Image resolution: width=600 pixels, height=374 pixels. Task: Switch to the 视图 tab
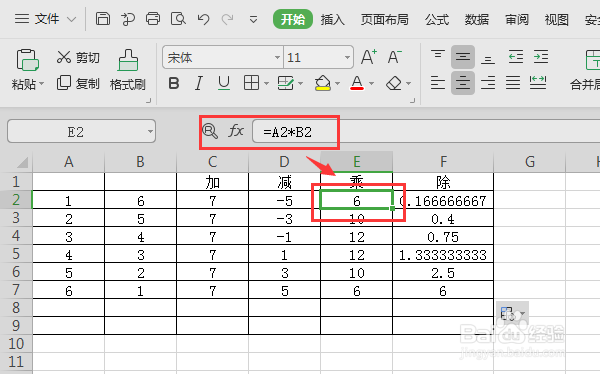pos(556,20)
